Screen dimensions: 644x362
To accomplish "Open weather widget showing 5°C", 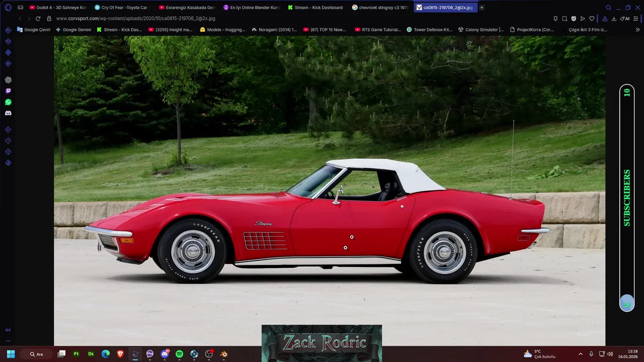I will pos(539,354).
